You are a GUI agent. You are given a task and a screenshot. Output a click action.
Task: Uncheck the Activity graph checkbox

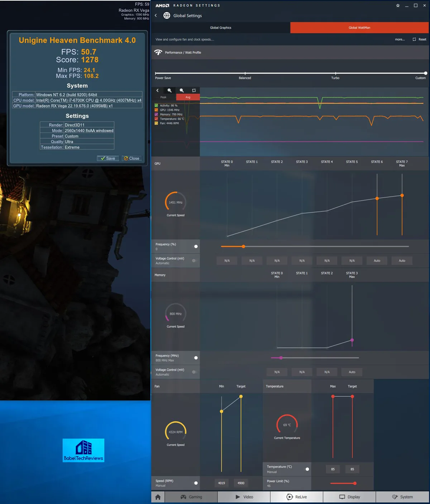point(156,106)
